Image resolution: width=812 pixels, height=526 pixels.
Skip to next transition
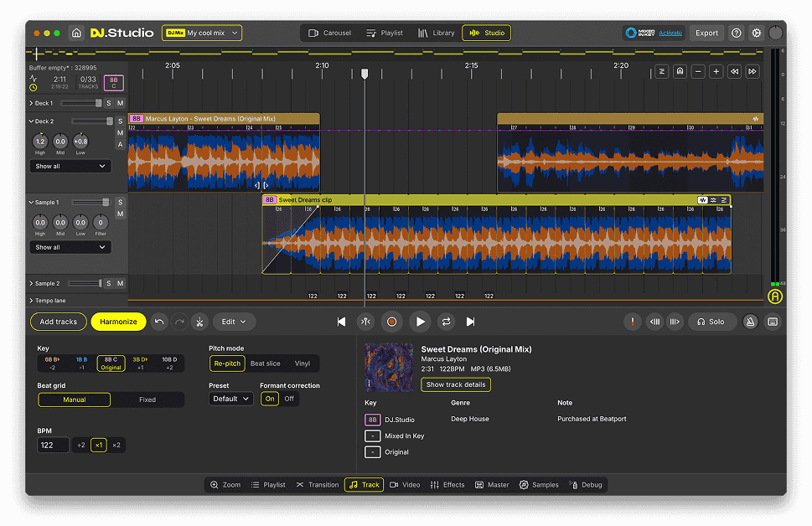coord(470,322)
